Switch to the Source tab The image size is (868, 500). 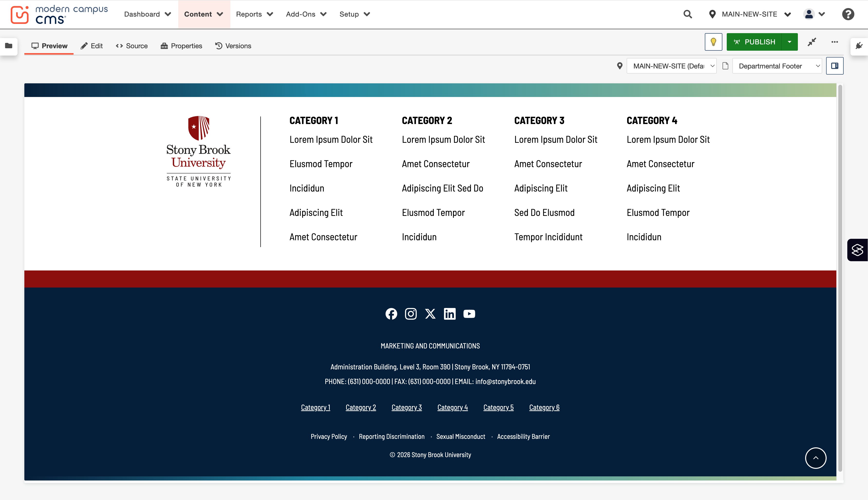point(132,46)
